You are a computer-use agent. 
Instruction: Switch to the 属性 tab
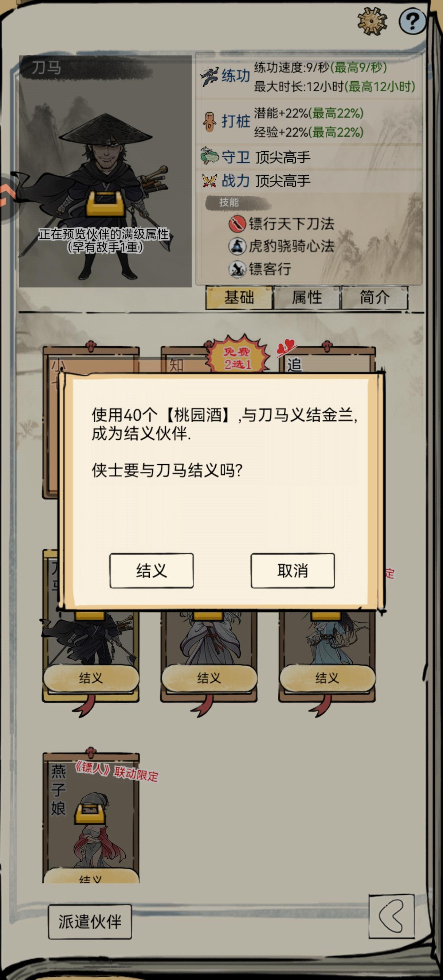point(306,297)
